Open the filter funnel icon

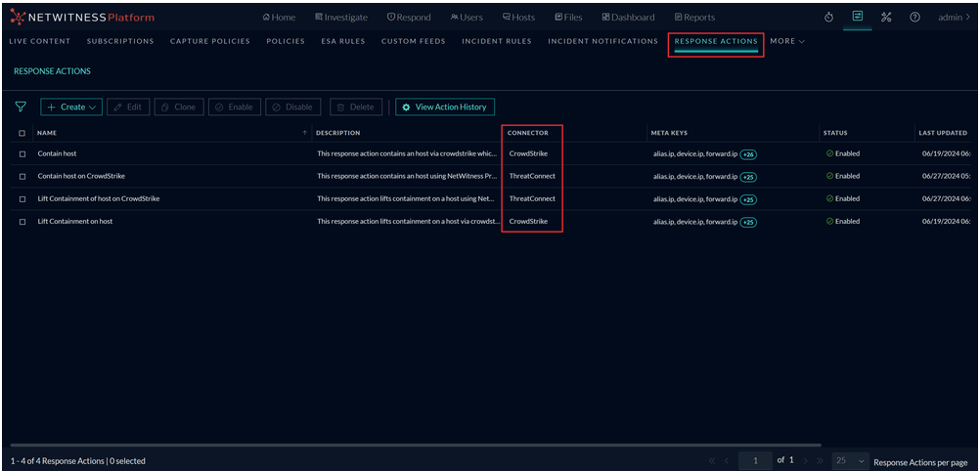(21, 107)
